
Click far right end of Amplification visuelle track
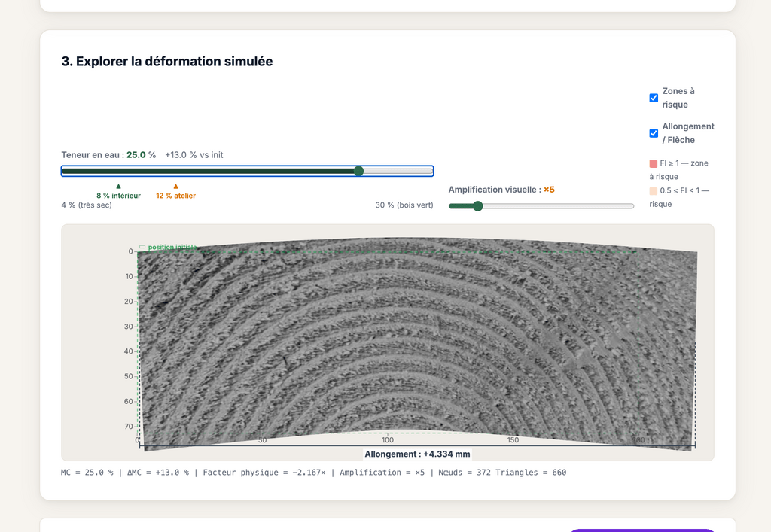632,206
